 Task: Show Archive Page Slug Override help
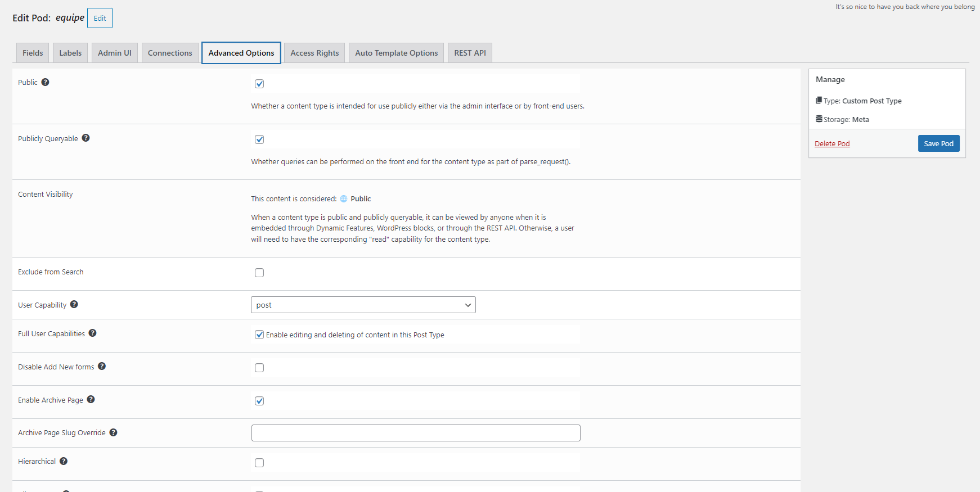114,432
